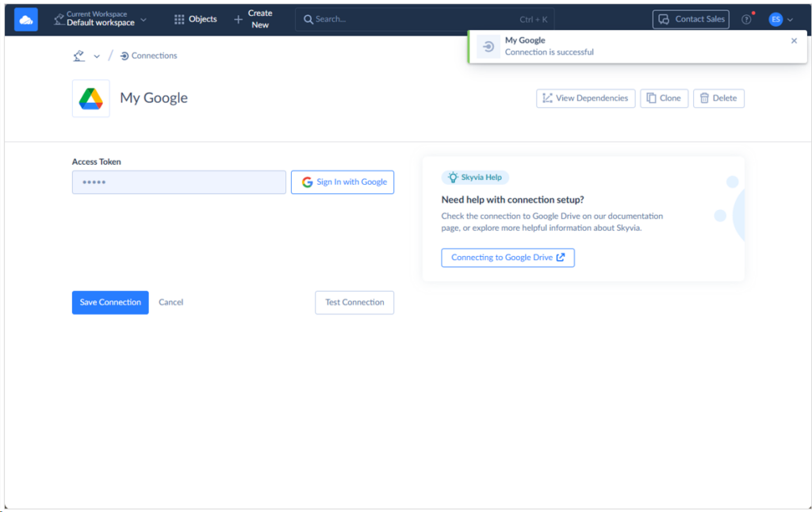Open the Skyvia cloud logo home
The width and height of the screenshot is (812, 512).
pos(26,20)
